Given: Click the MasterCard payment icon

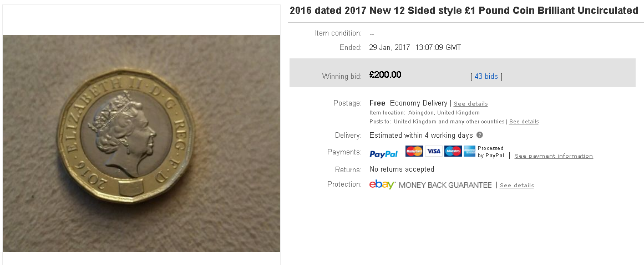Looking at the screenshot, I should [414, 151].
